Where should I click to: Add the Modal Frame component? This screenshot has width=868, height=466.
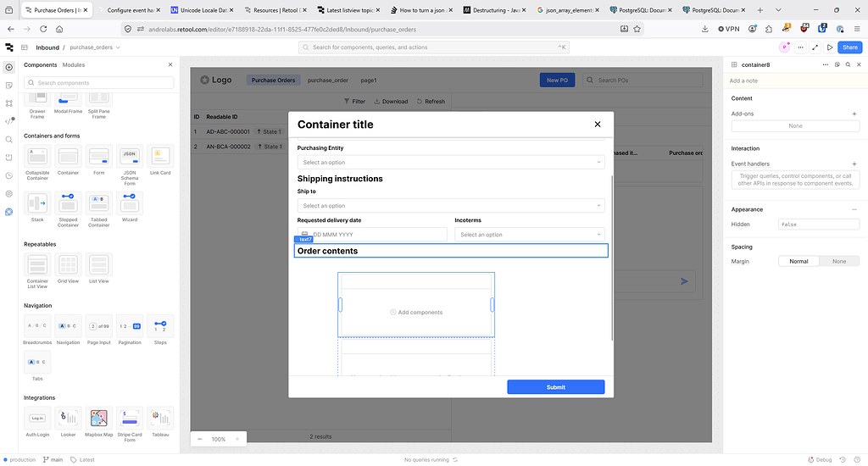click(x=68, y=103)
